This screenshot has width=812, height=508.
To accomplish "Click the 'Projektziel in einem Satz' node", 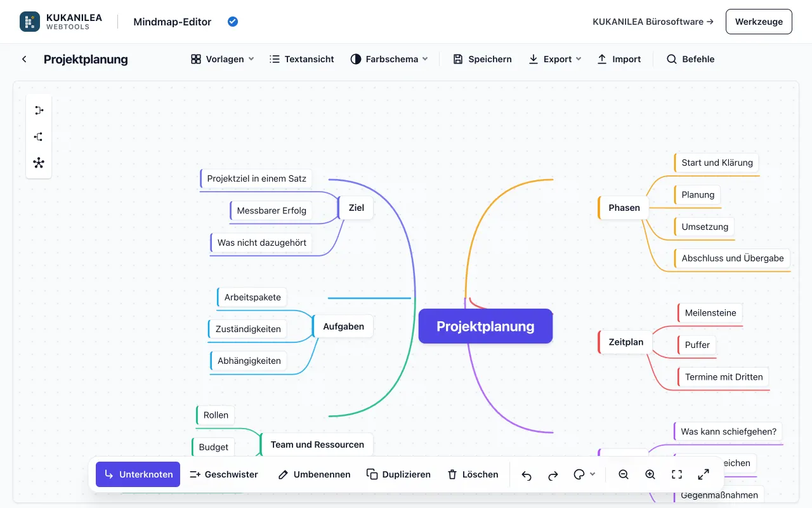I will [x=256, y=178].
